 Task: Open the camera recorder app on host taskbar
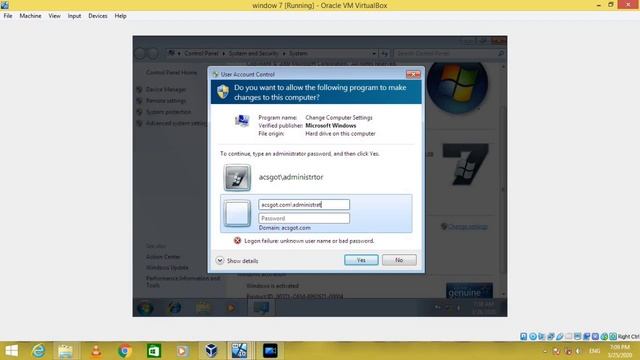click(x=270, y=351)
